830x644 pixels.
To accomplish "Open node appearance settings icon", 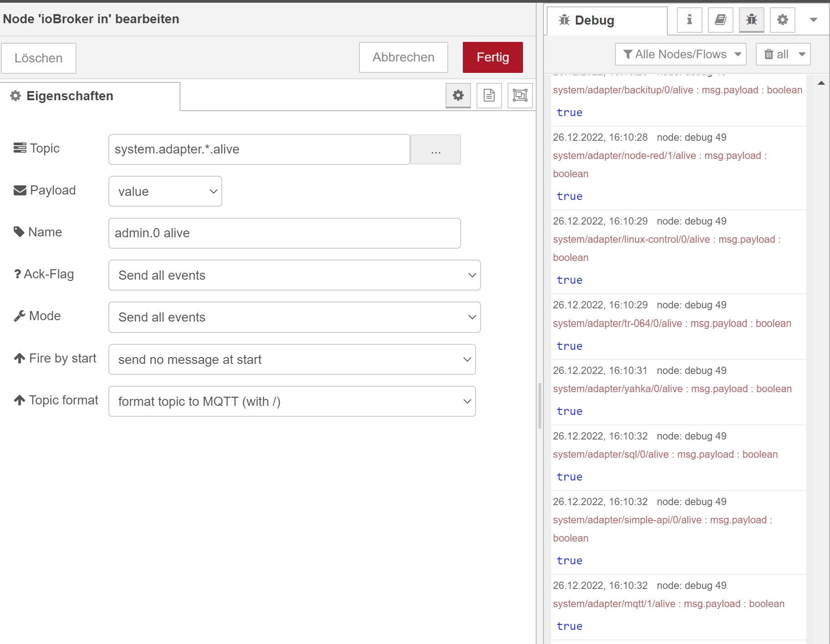I will click(x=520, y=95).
